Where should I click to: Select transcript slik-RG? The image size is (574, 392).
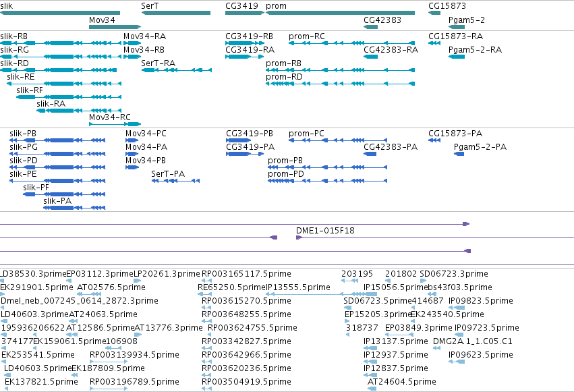pyautogui.click(x=15, y=50)
